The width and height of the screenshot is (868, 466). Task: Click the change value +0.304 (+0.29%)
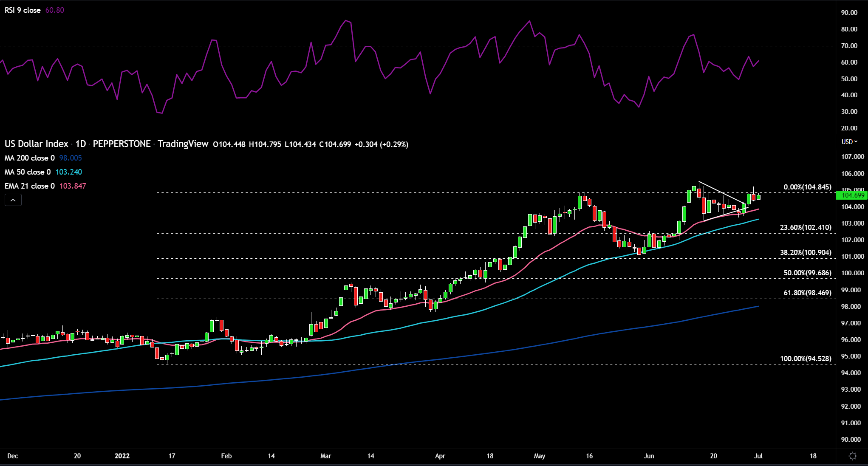pos(382,144)
